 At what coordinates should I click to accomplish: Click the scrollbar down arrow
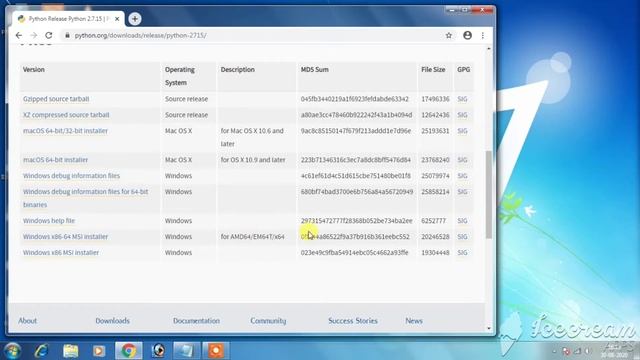click(489, 328)
